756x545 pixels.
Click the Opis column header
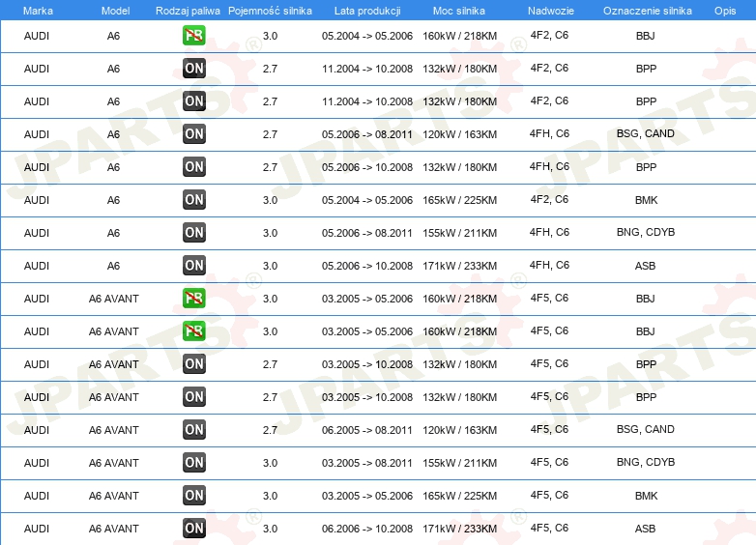(725, 11)
